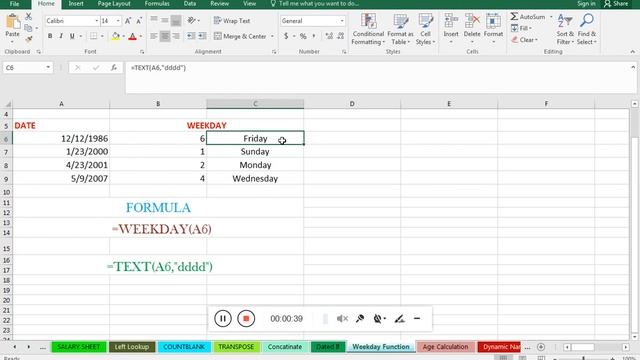
Task: Click the Insert Function fx icon
Action: 114,68
